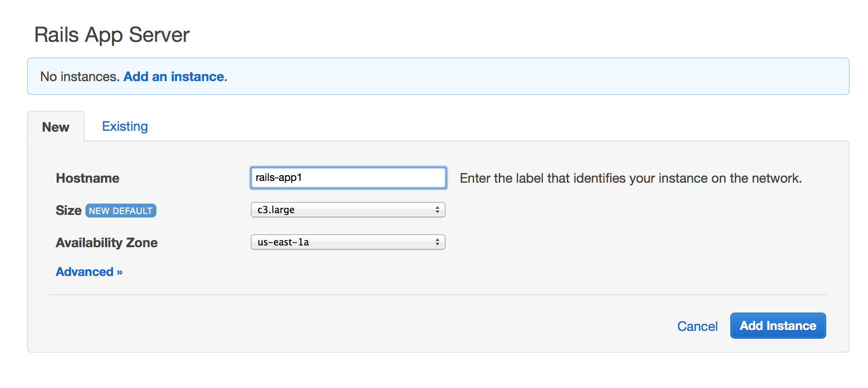This screenshot has height=388, width=868.
Task: Click the Add Instance button
Action: pyautogui.click(x=778, y=326)
